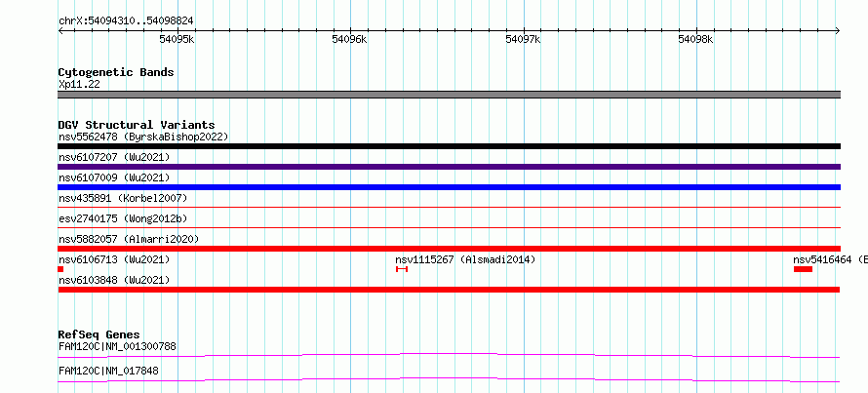The width and height of the screenshot is (868, 393).
Task: Select the magenta FAM120C NM_017848 transcript line
Action: tap(449, 379)
